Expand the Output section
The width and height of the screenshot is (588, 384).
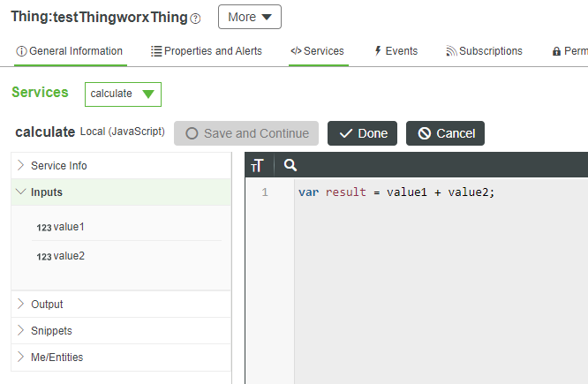[x=121, y=305]
